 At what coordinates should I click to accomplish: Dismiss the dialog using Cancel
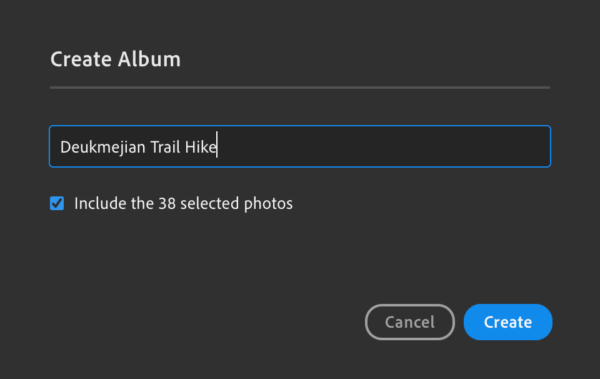point(410,322)
